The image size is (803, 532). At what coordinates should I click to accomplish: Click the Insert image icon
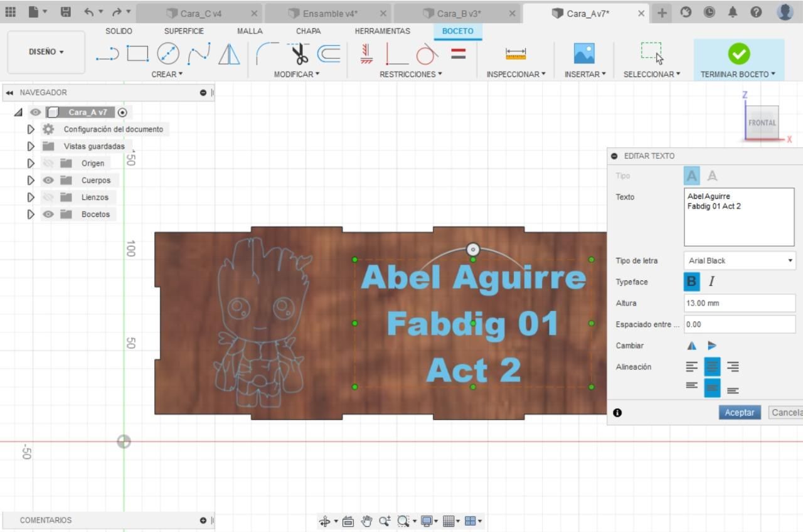click(x=584, y=54)
